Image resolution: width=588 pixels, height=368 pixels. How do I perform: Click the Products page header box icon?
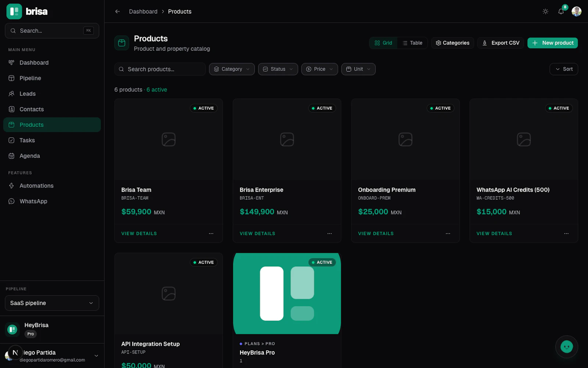122,43
